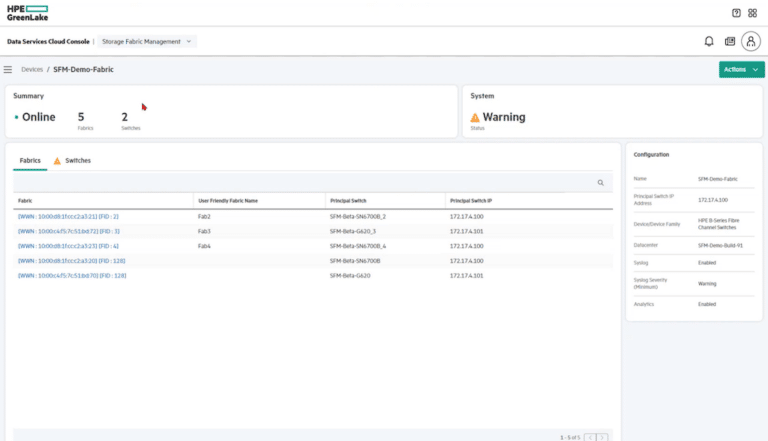Click SFM-Beta-SN6700B_4 switch cell
Screen dimensions: 768x441
coord(358,246)
